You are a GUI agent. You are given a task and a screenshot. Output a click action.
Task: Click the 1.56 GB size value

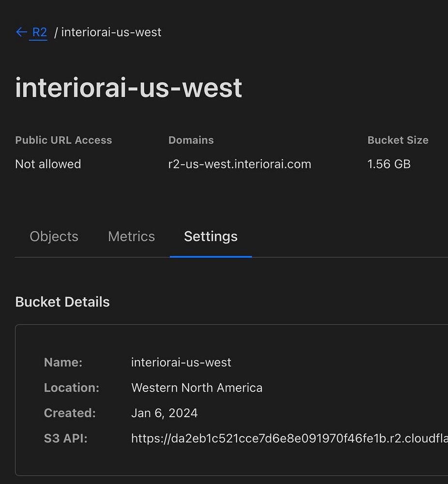pyautogui.click(x=389, y=164)
